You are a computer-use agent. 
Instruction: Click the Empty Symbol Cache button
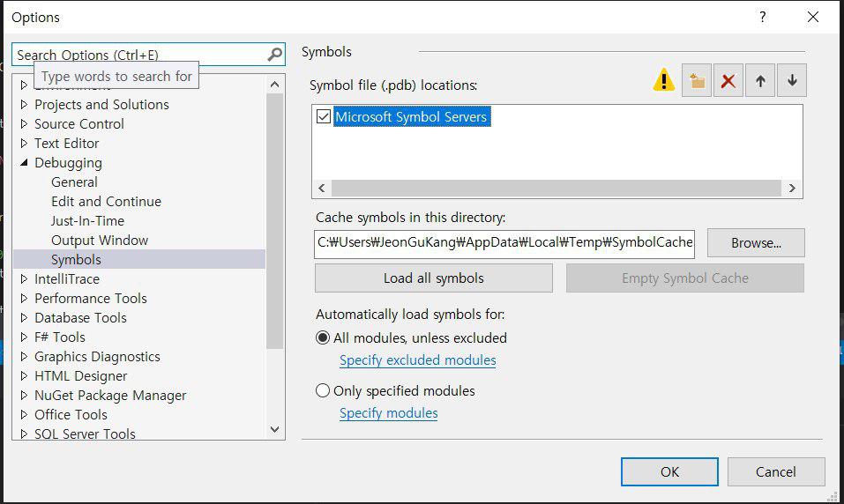pos(685,278)
